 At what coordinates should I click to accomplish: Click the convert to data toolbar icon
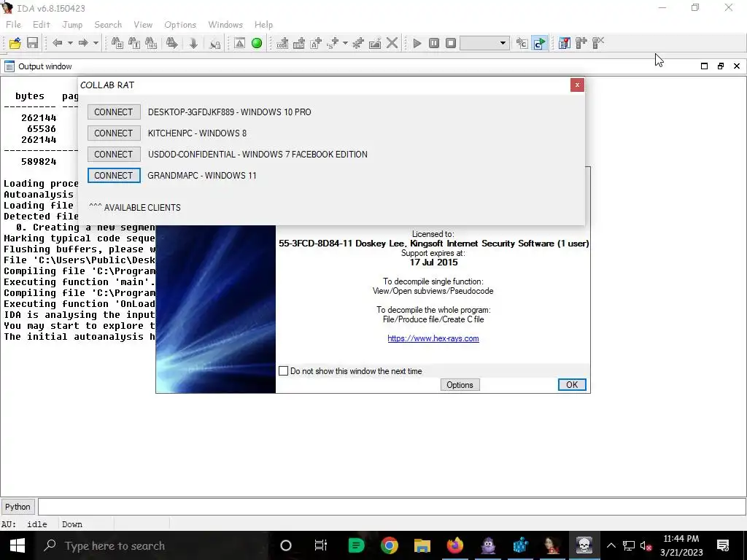tap(299, 43)
